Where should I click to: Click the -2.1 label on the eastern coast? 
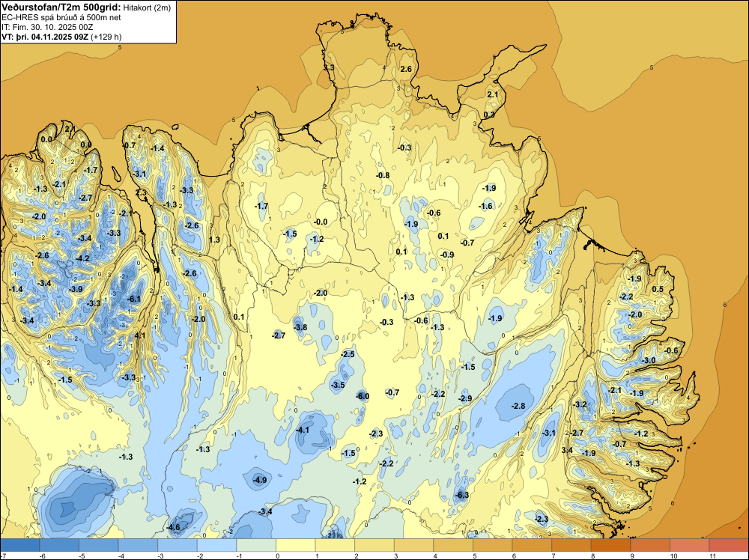[x=615, y=390]
